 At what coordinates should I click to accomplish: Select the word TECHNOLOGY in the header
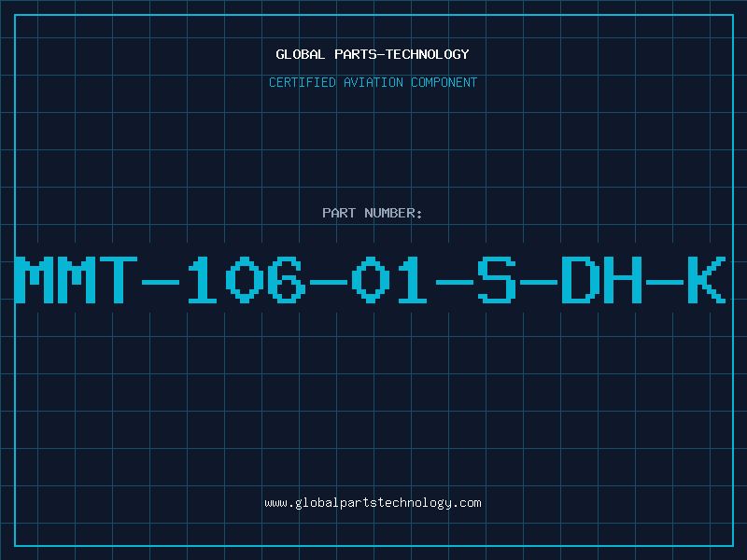pyautogui.click(x=428, y=54)
